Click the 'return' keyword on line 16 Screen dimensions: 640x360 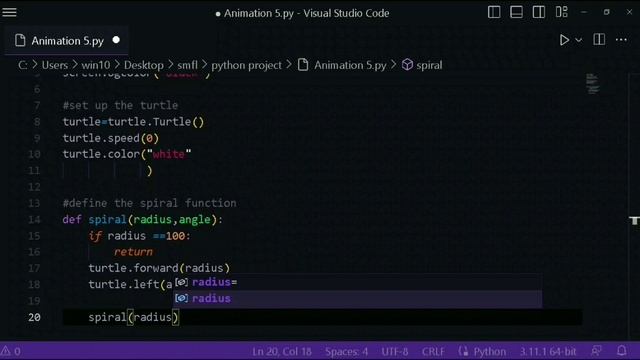(x=133, y=252)
